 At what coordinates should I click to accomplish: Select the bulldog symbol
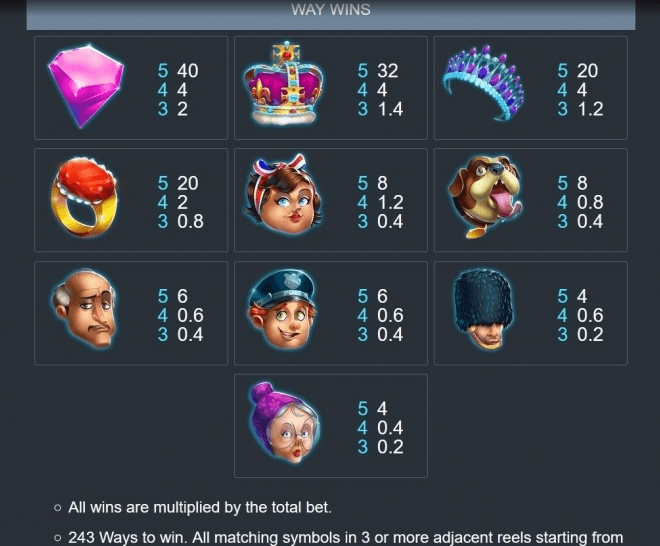485,197
